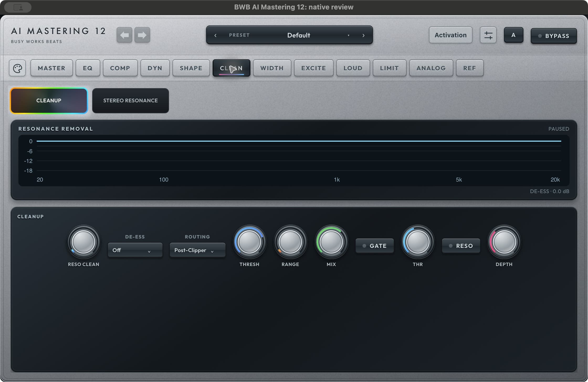The width and height of the screenshot is (588, 382).
Task: Enable the RESO toggle
Action: [x=461, y=246]
